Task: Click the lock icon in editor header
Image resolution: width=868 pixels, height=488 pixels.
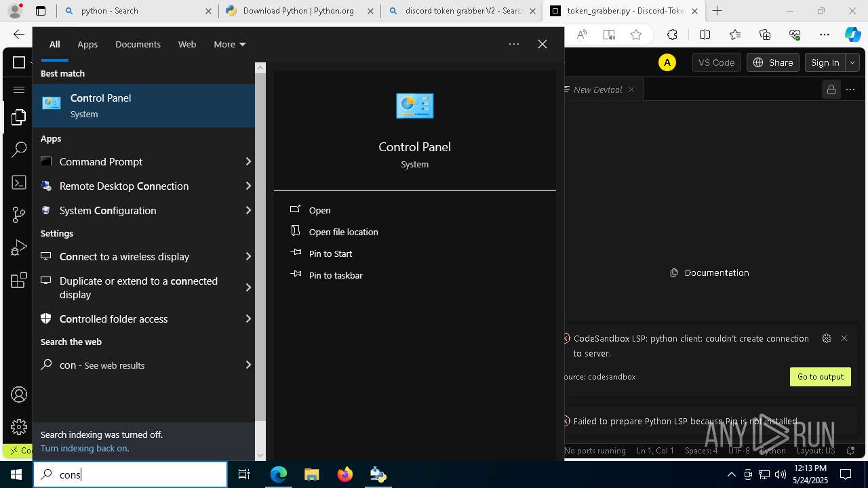Action: (x=831, y=89)
